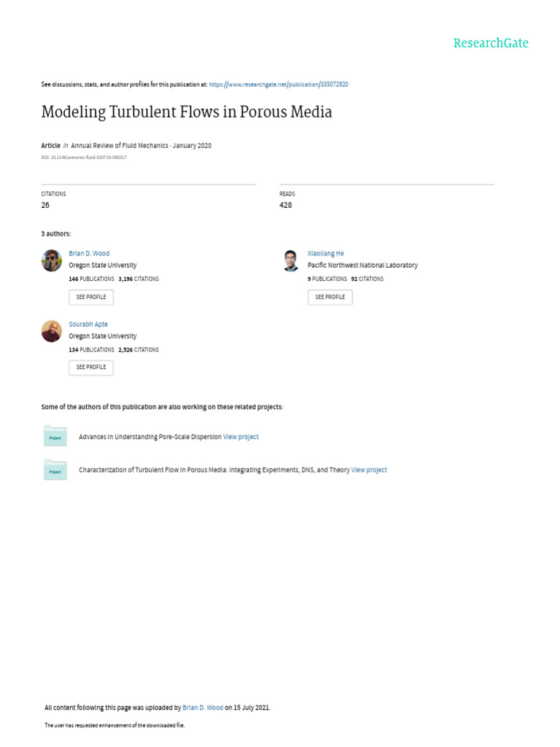Screen dimensions: 560x747
Task: Click the ResearchGate logo
Action: pos(491,43)
